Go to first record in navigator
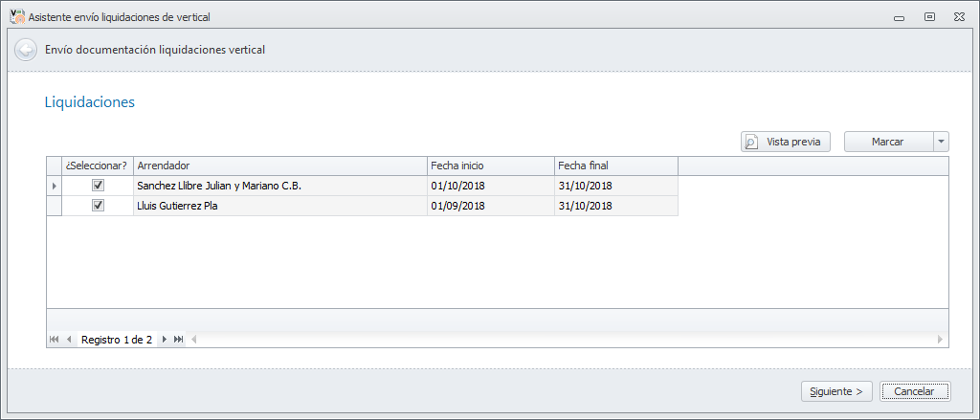Viewport: 980px width, 420px height. pyautogui.click(x=54, y=340)
